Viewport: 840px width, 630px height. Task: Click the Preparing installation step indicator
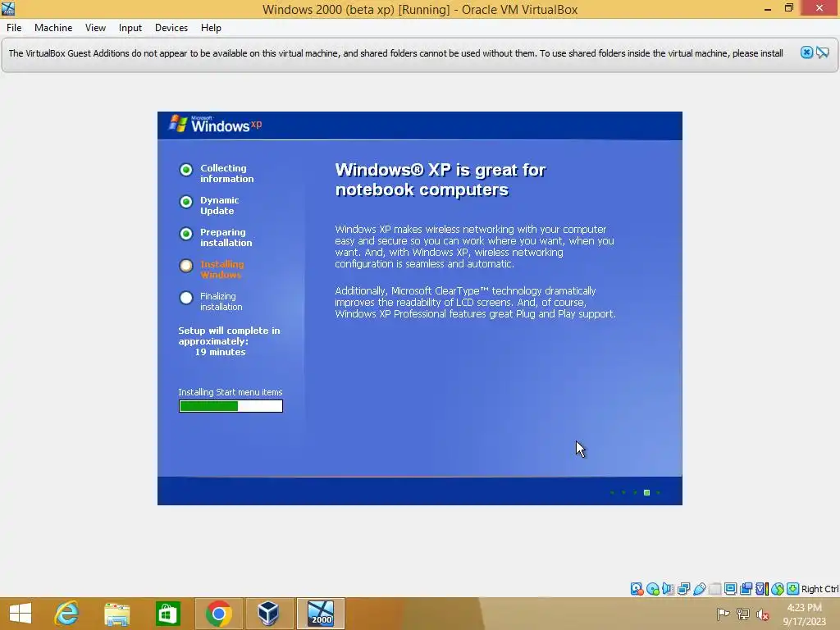pyautogui.click(x=186, y=234)
